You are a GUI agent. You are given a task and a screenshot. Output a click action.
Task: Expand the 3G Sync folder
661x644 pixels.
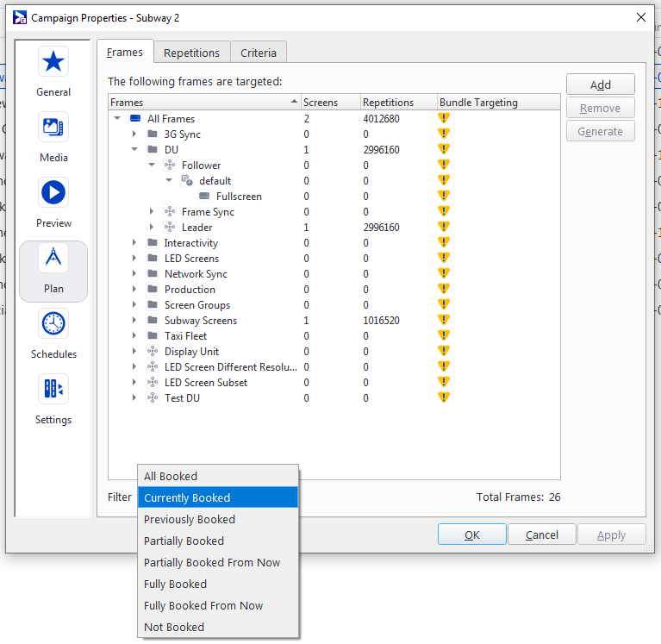(x=134, y=134)
